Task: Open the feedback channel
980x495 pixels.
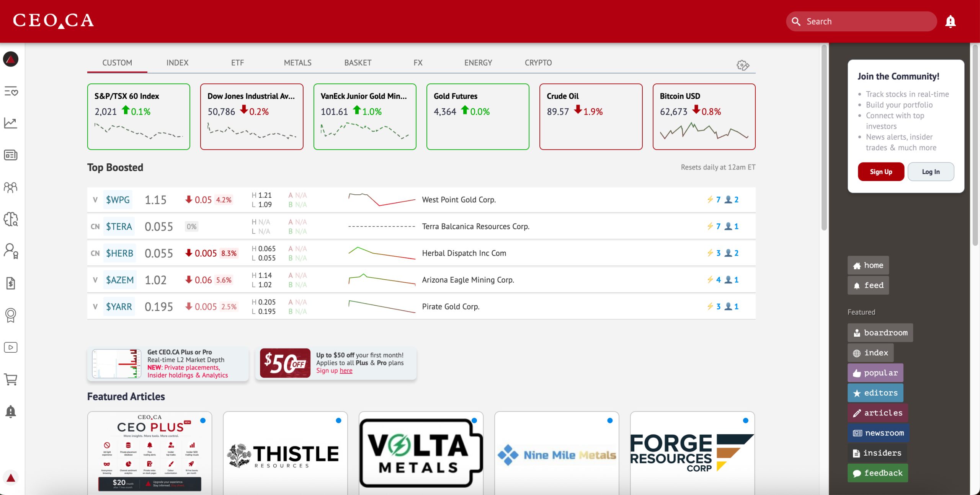Action: (x=877, y=473)
